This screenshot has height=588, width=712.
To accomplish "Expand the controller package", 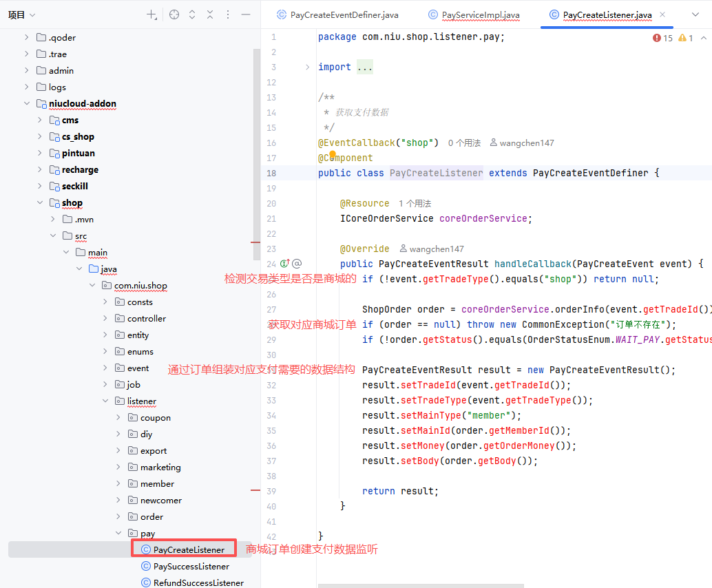I will tap(105, 319).
